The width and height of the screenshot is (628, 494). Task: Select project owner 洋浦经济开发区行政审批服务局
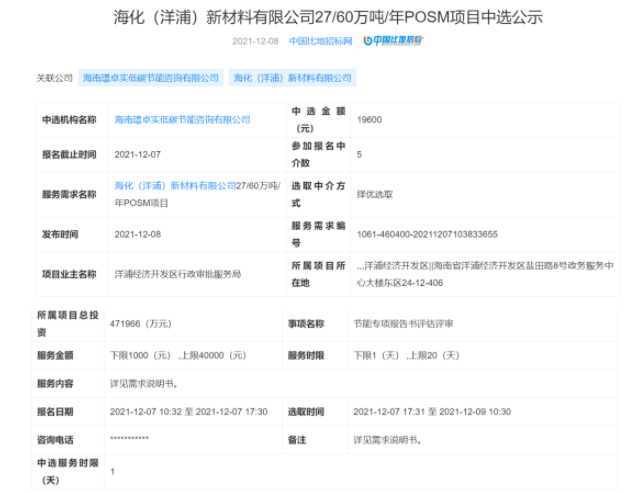178,274
